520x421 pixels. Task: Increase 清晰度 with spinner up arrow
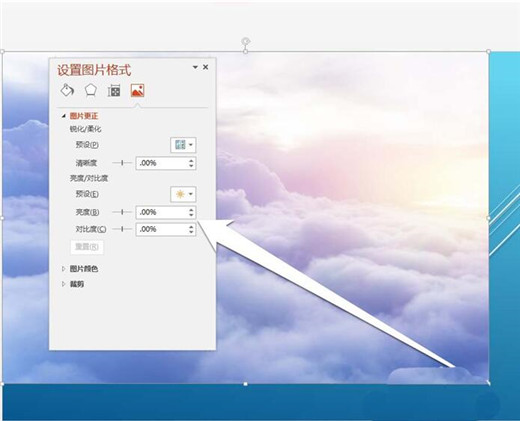[x=191, y=160]
